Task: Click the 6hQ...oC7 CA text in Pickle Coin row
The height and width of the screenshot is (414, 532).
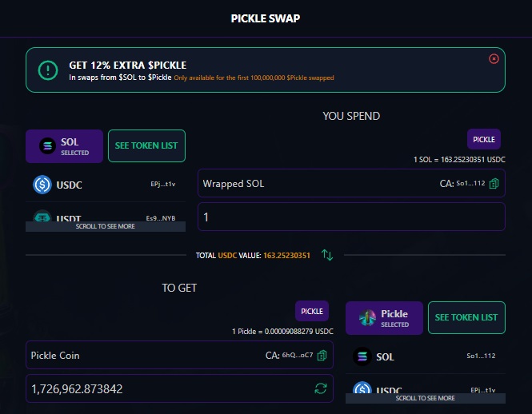Action: click(x=298, y=356)
